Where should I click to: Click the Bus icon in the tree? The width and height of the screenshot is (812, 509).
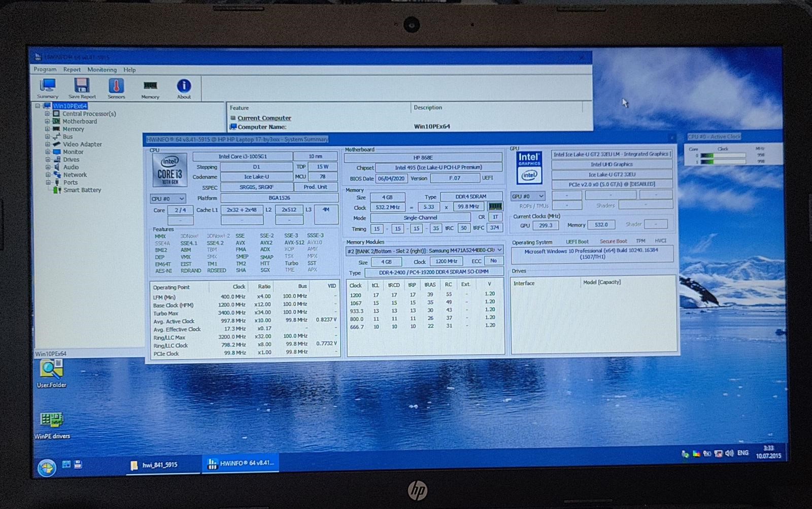coord(56,137)
